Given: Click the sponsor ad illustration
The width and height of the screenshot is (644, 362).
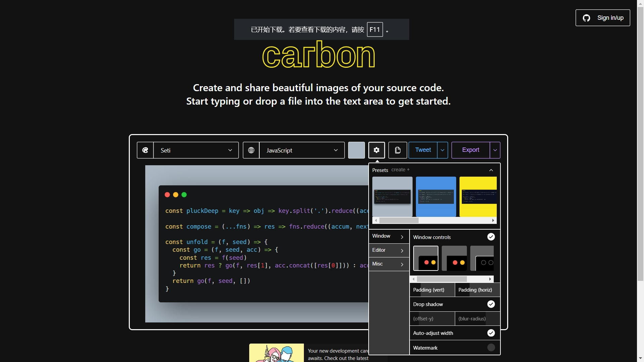Looking at the screenshot, I should pyautogui.click(x=276, y=353).
